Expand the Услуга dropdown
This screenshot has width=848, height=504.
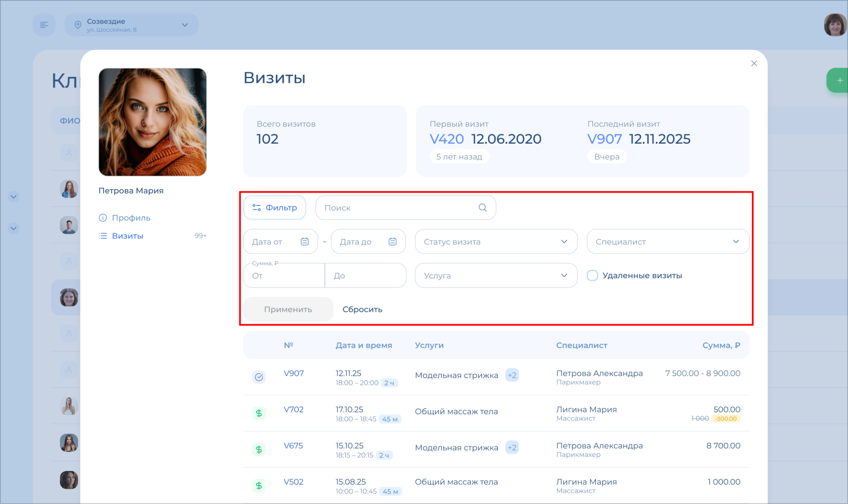tap(496, 275)
